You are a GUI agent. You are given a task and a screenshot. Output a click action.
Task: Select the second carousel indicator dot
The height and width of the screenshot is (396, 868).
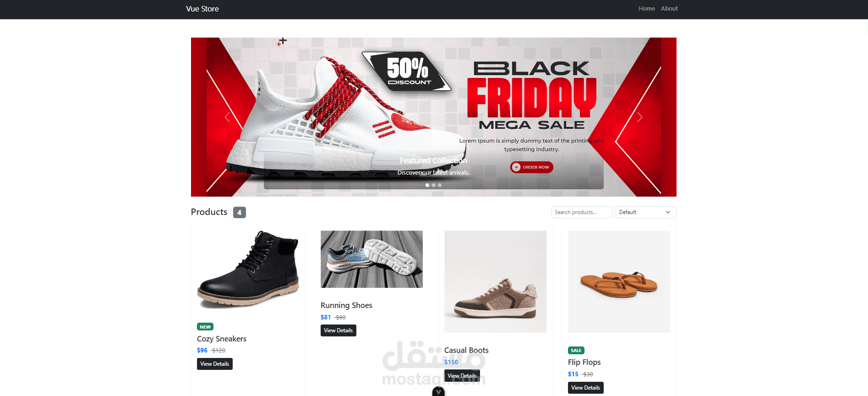point(433,185)
